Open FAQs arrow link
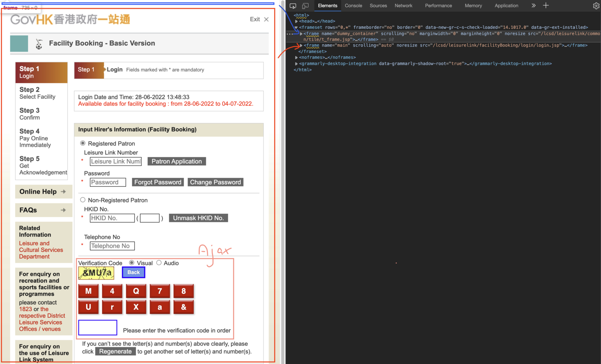This screenshot has width=601, height=364. [x=63, y=210]
